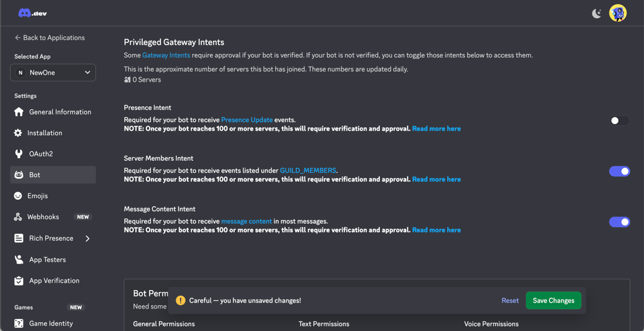Click the OAuth2 wrench icon
The width and height of the screenshot is (644, 331).
point(18,154)
